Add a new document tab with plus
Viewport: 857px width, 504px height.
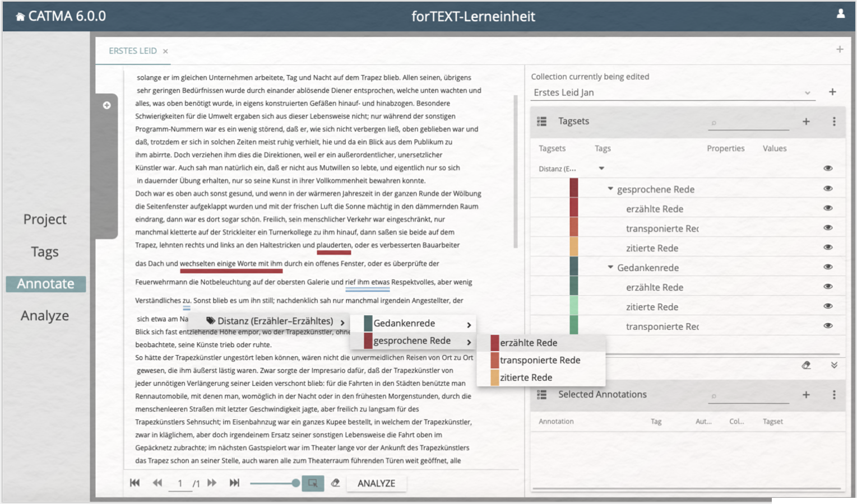840,49
